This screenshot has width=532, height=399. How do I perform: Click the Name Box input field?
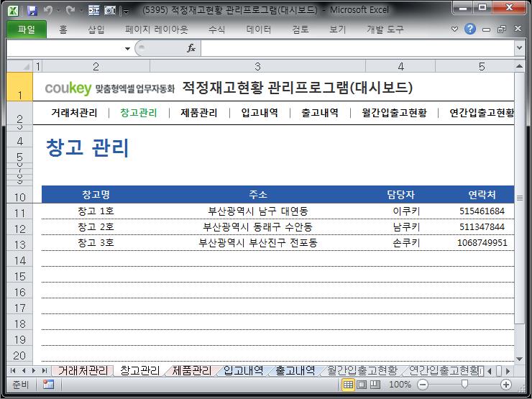65,48
